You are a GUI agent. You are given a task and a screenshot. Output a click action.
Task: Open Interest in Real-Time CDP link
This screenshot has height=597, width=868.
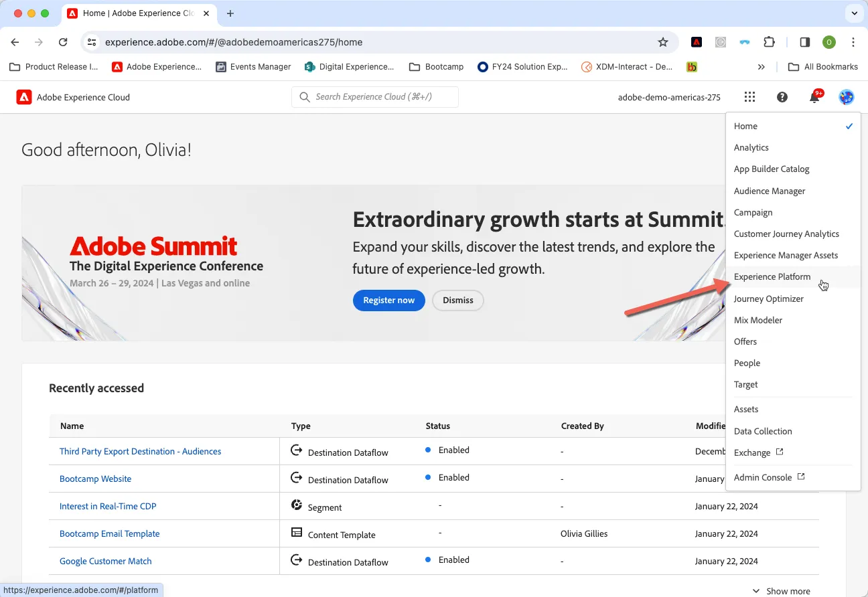(108, 507)
